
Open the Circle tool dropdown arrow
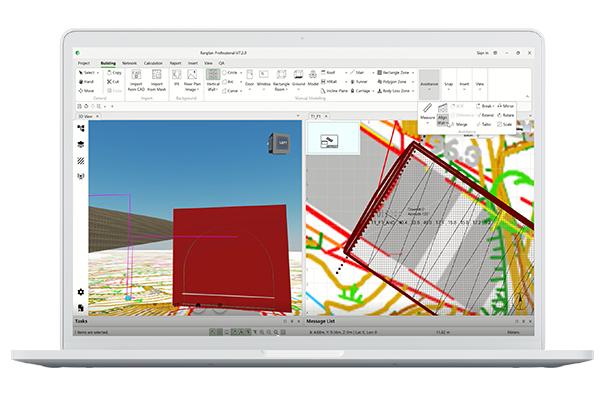242,72
